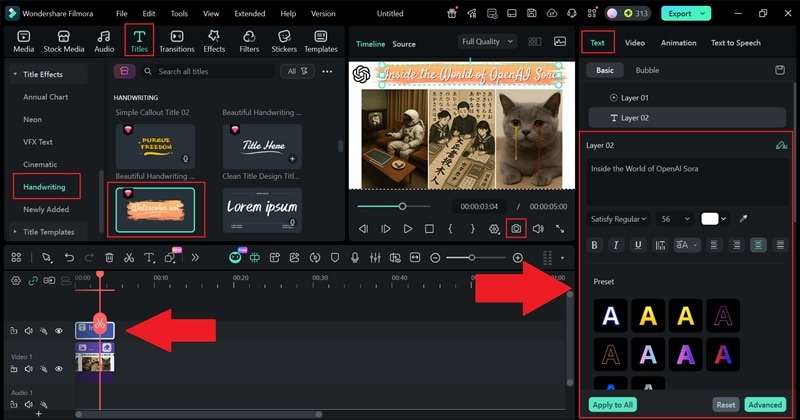Click the voiceover microphone icon in timeline toolbar
The image size is (800, 420).
coord(355,258)
